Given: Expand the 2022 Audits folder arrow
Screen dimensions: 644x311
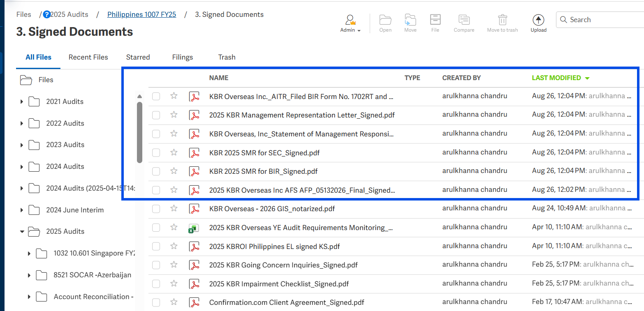Looking at the screenshot, I should point(22,123).
